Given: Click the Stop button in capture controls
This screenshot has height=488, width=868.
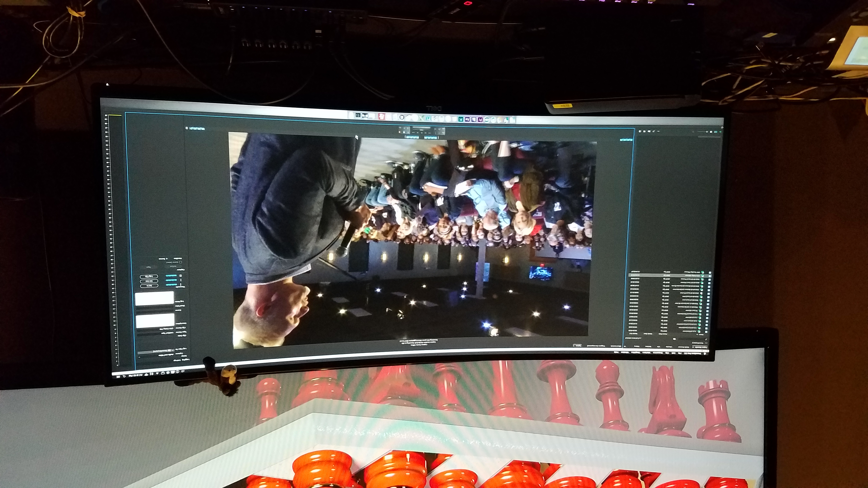Looking at the screenshot, I should click(404, 132).
